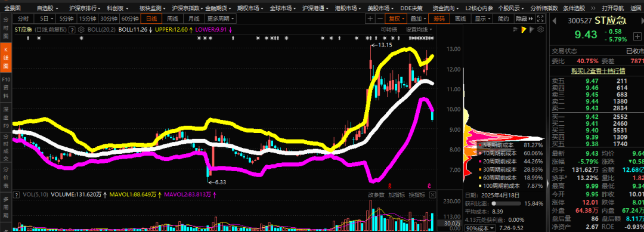The width and height of the screenshot is (644, 232).
Task: Click the 隐藏 double-arrow hide panel button
Action: coord(525,18)
